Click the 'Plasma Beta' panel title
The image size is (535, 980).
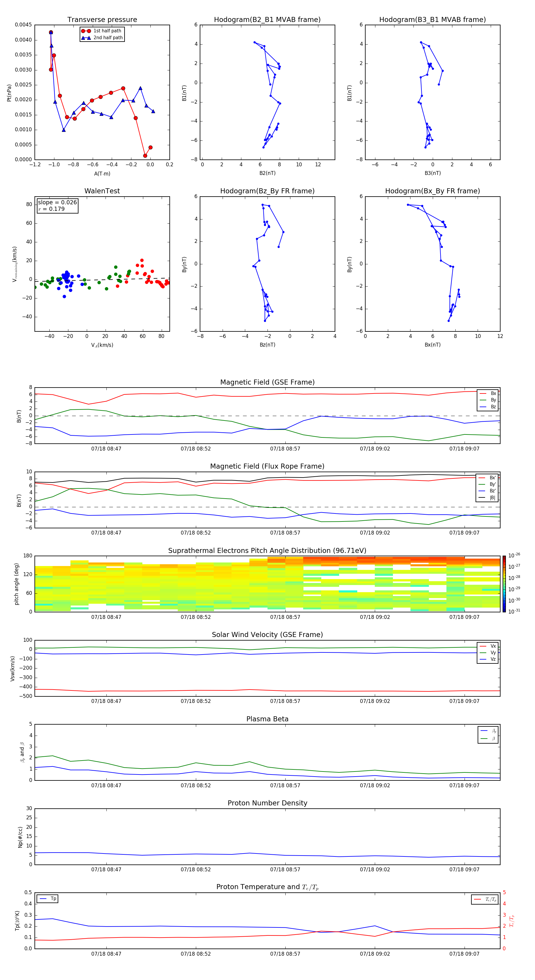click(267, 719)
